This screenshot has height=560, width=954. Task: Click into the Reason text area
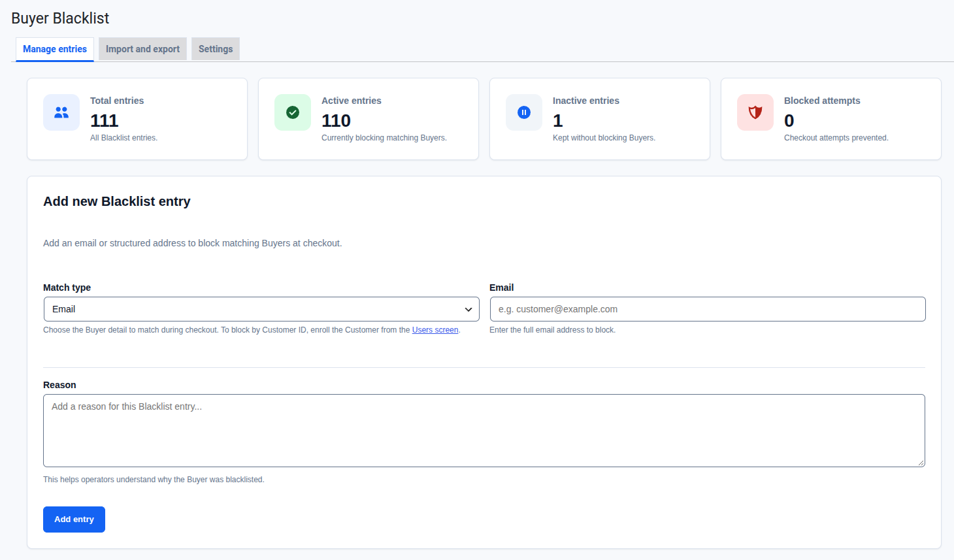pyautogui.click(x=484, y=431)
